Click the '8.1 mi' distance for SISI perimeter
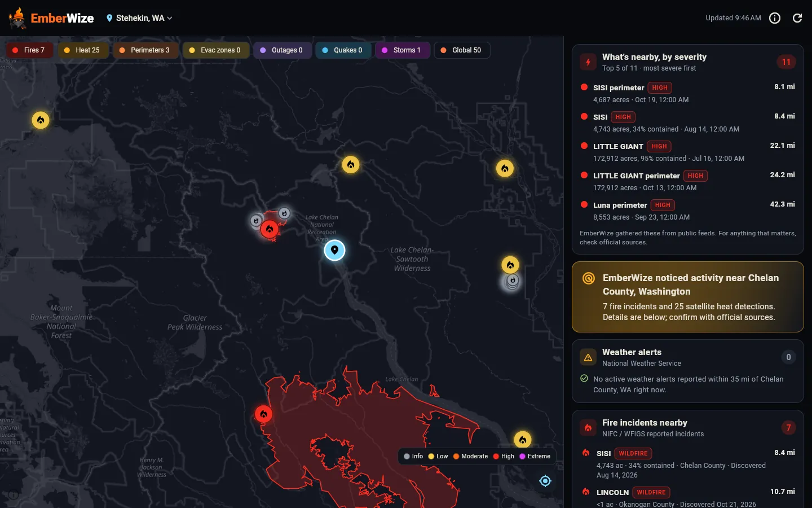The width and height of the screenshot is (812, 508). pos(784,87)
